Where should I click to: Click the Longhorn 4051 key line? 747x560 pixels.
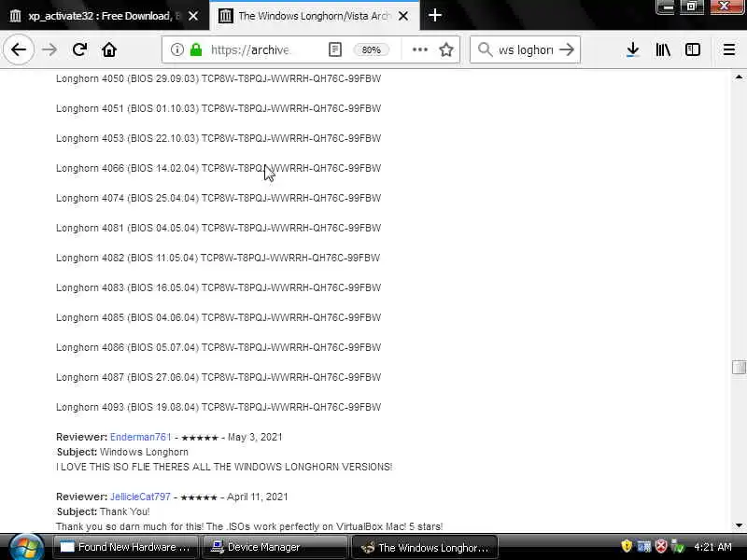point(218,108)
